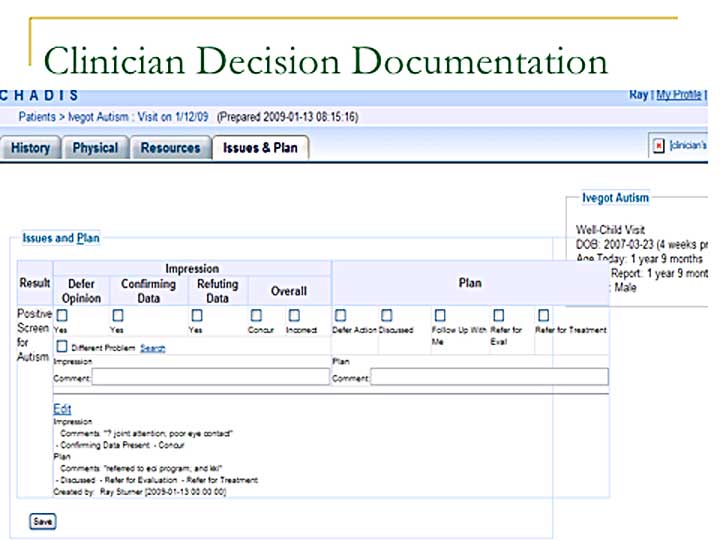
Task: Open the My Profile link
Action: click(679, 95)
